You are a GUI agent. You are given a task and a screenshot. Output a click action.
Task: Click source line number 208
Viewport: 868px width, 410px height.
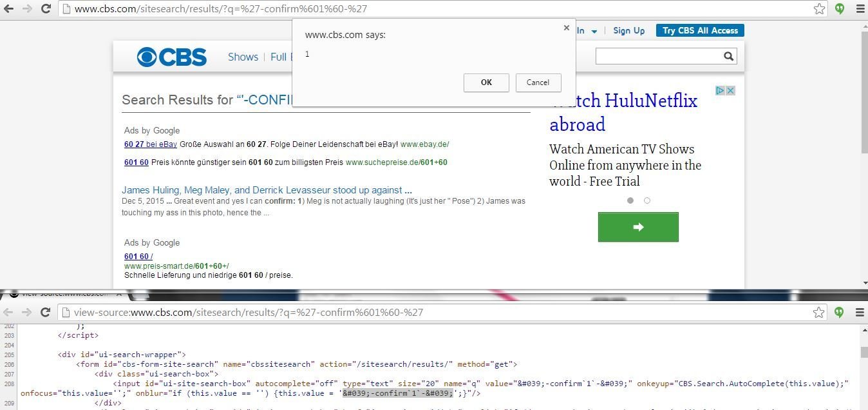click(x=8, y=384)
